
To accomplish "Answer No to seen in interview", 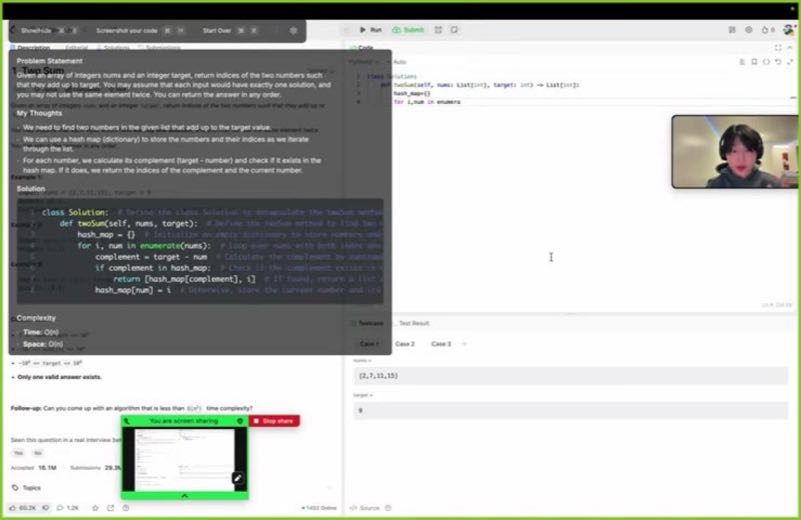I will click(38, 453).
